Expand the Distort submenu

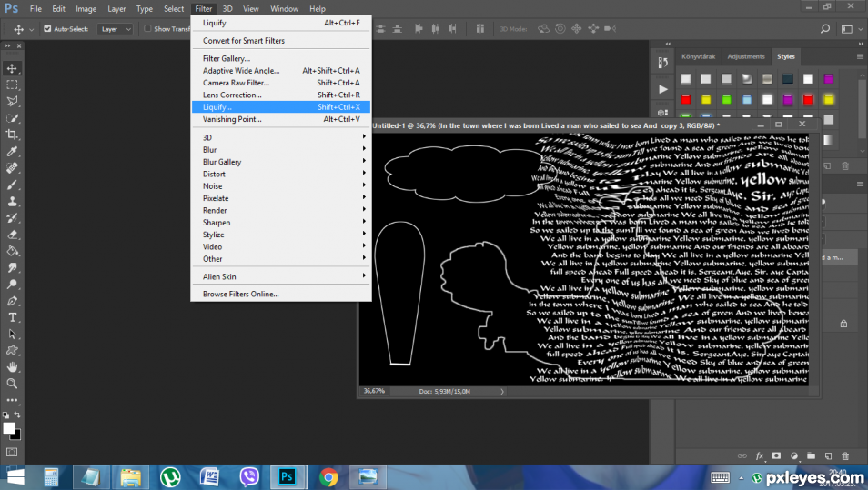[280, 175]
